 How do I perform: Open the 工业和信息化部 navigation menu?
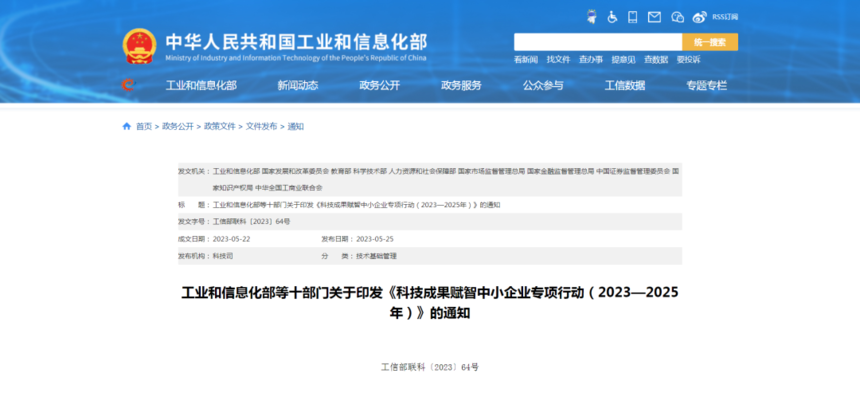(x=201, y=86)
